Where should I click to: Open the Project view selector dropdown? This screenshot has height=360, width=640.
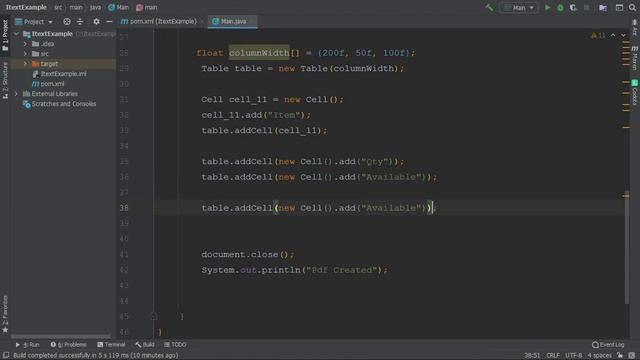point(34,21)
